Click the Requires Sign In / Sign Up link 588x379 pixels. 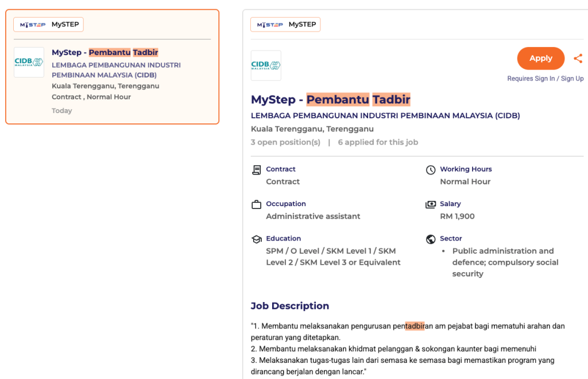pyautogui.click(x=545, y=79)
